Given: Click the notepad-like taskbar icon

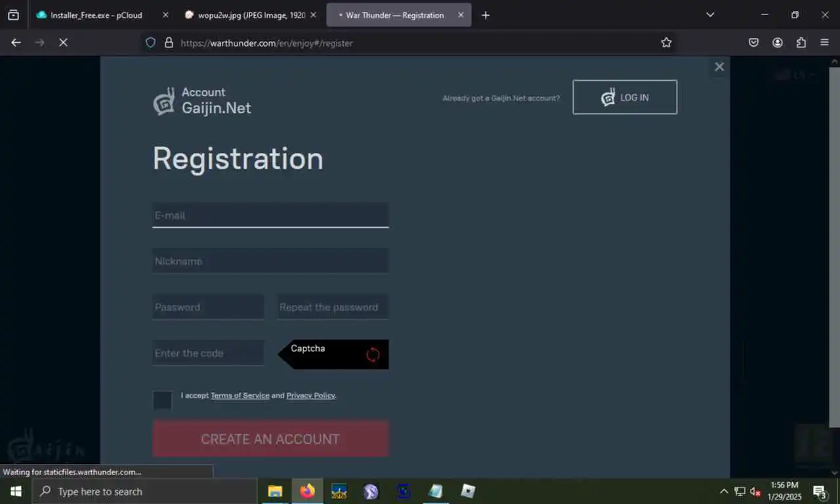Looking at the screenshot, I should 435,492.
